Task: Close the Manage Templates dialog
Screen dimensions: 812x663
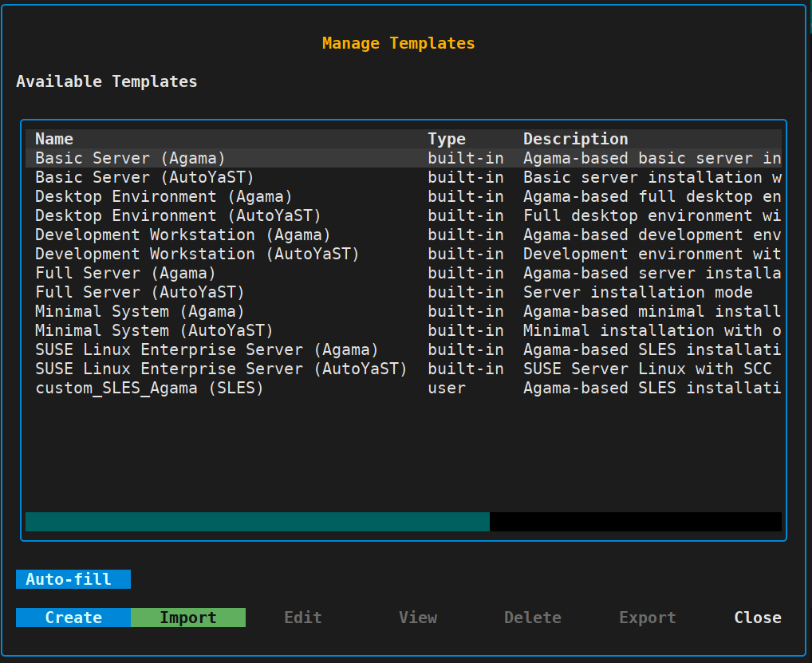Action: [757, 617]
